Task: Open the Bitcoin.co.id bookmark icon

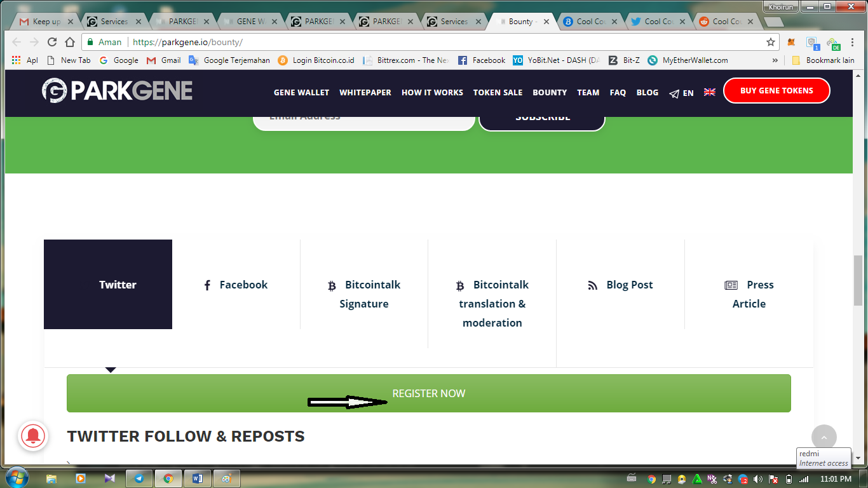Action: click(282, 60)
